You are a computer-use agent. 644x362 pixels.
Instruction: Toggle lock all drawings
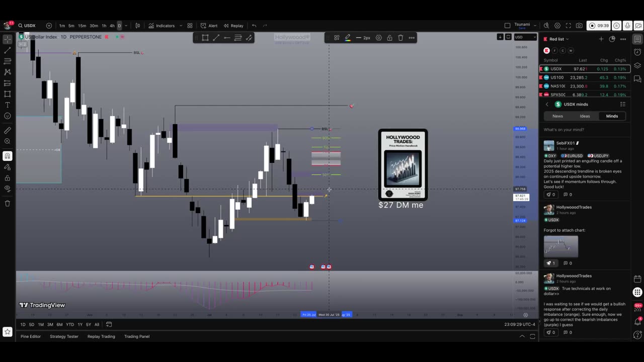pyautogui.click(x=8, y=178)
